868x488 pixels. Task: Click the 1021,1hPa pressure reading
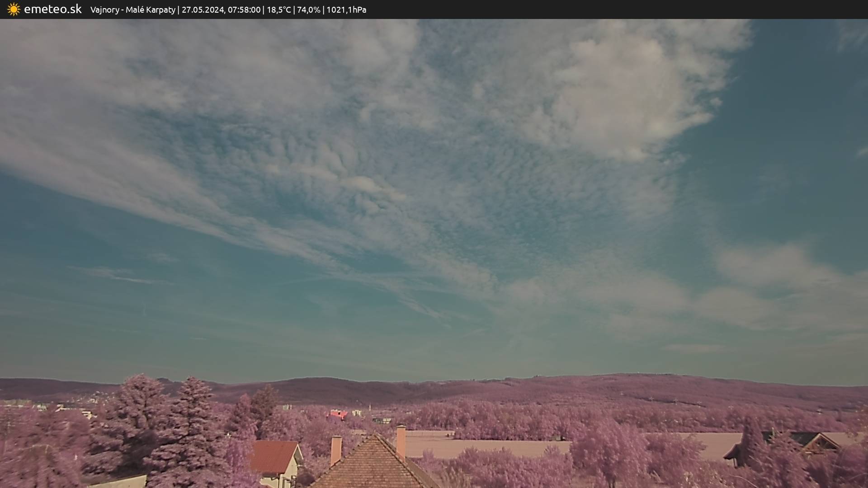(346, 9)
